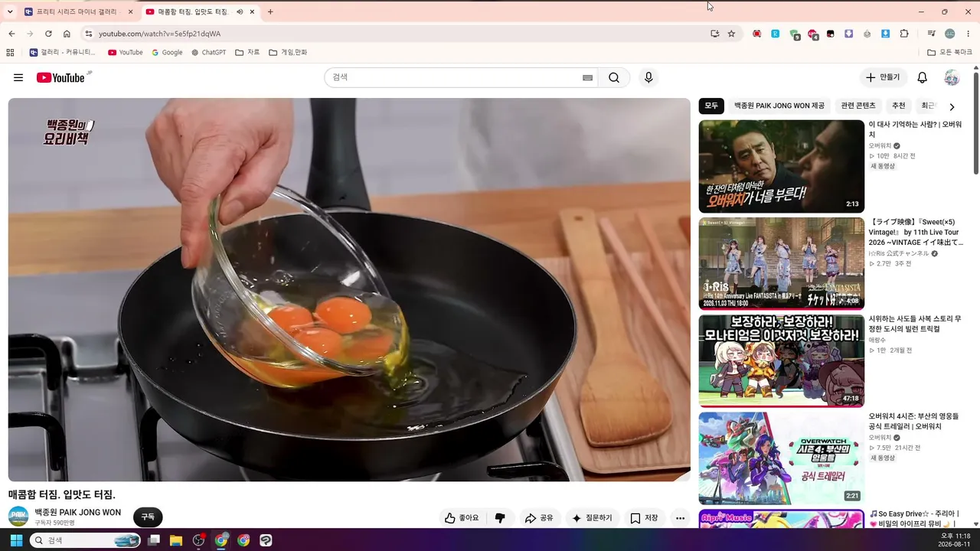This screenshot has height=551, width=980.
Task: Open the Chrome profile avatar
Action: [x=950, y=34]
